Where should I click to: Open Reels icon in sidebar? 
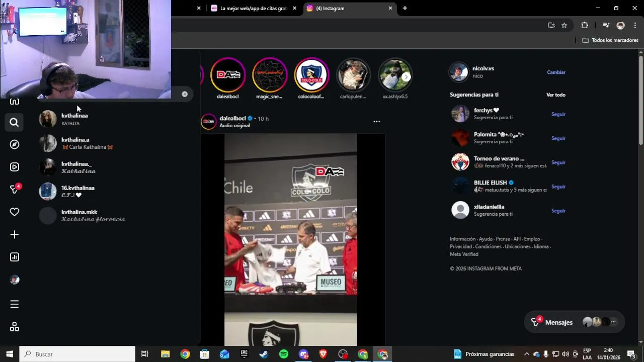(15, 167)
